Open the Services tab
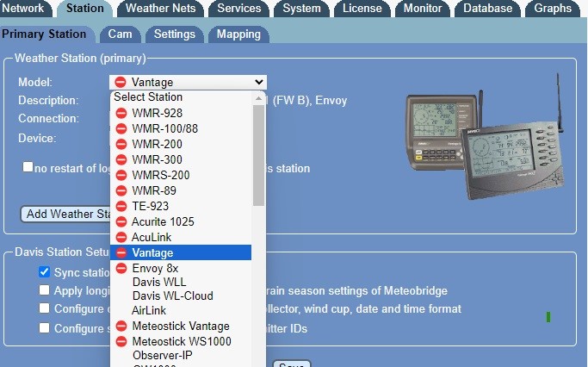The height and width of the screenshot is (367, 588). [238, 9]
